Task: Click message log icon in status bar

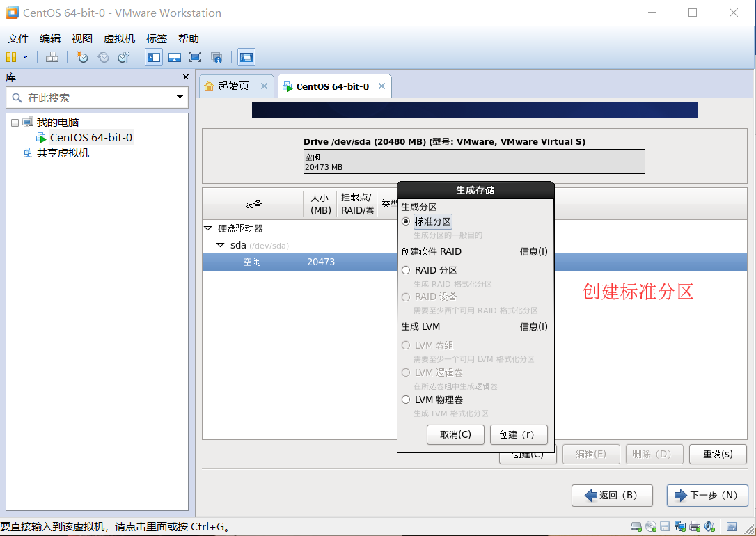Action: [x=732, y=526]
